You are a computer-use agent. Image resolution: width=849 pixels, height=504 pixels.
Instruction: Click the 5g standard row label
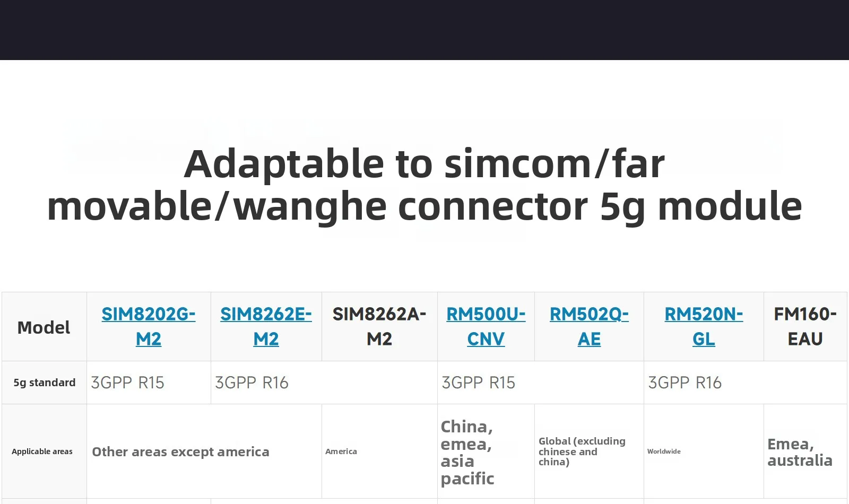coord(45,383)
